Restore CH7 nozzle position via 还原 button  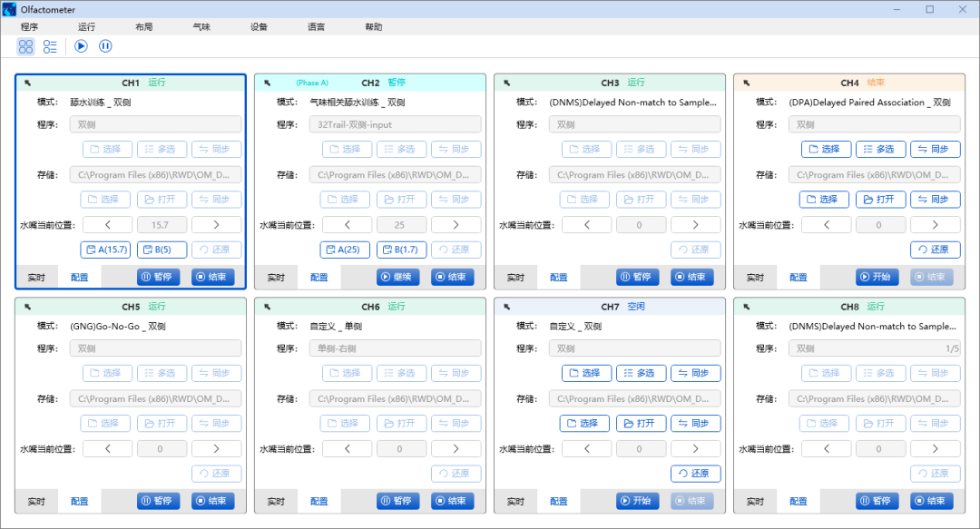[695, 473]
